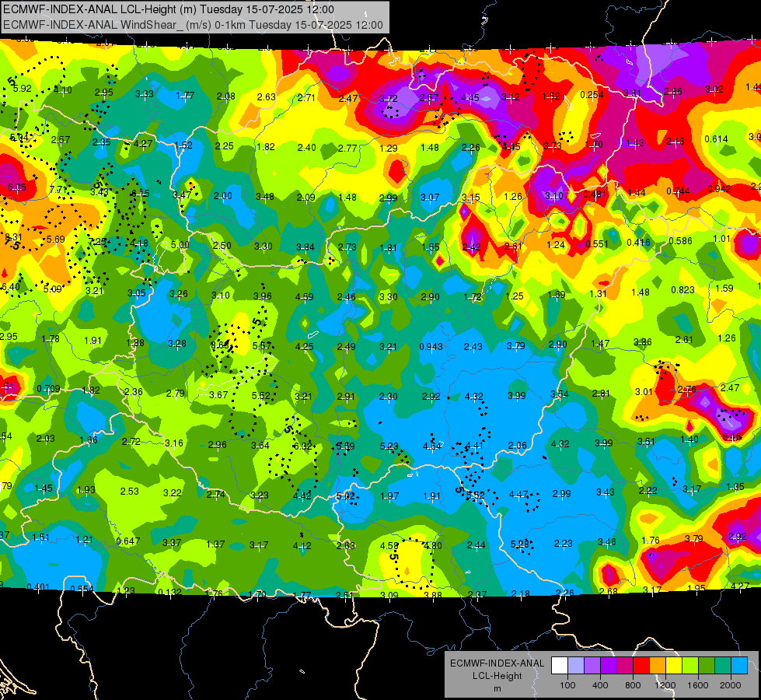Click the wind shear value 5.02

click(346, 496)
